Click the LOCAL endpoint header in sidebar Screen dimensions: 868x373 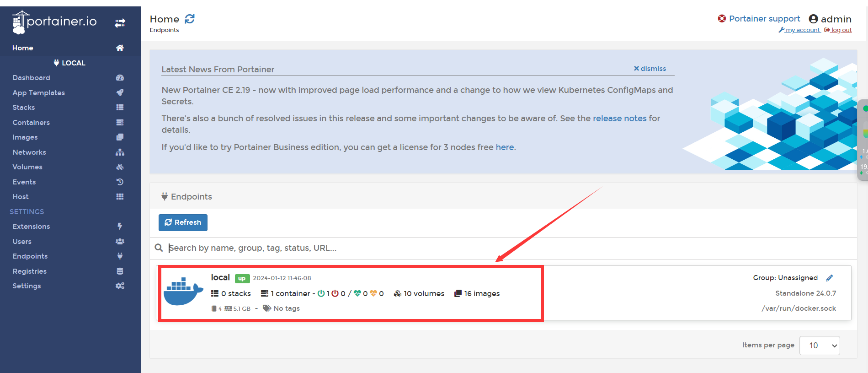click(x=69, y=63)
